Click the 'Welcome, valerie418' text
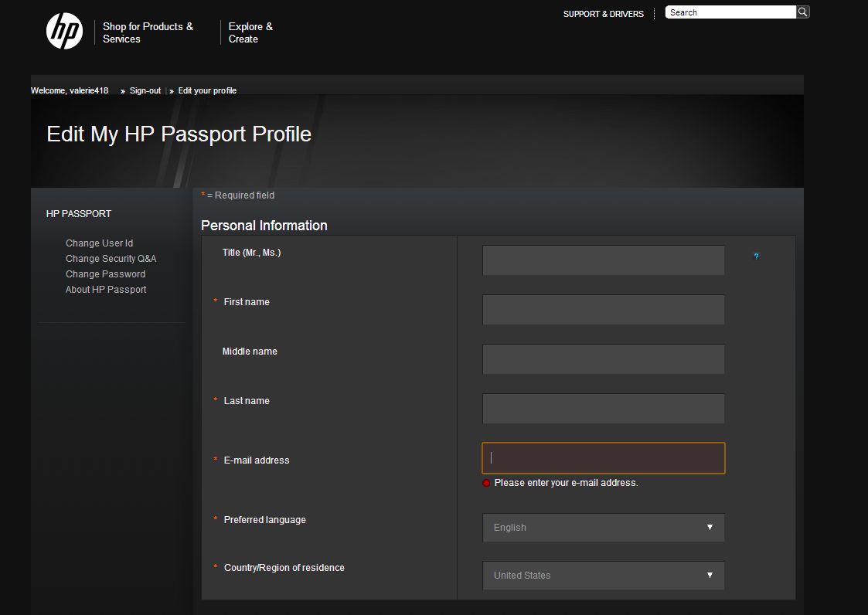Image resolution: width=868 pixels, height=615 pixels. [x=70, y=91]
